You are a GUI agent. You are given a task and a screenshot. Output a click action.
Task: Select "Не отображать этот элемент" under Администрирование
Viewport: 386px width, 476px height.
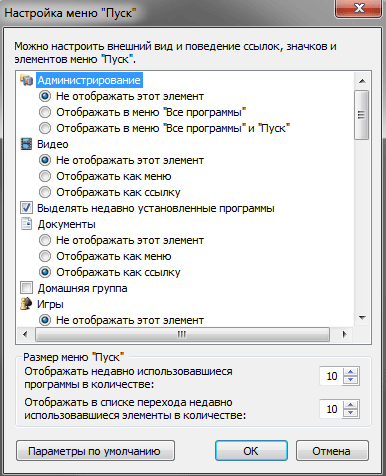(x=45, y=96)
